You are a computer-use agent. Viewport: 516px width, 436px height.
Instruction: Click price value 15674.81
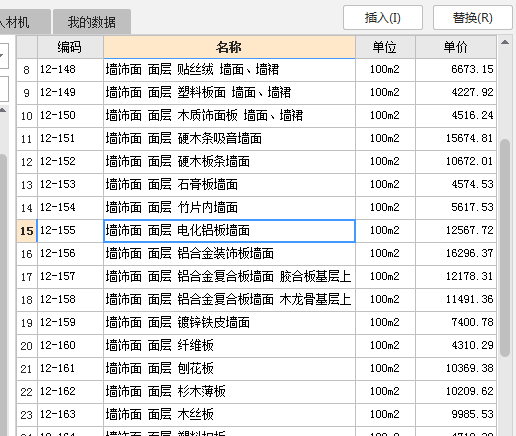[469, 138]
